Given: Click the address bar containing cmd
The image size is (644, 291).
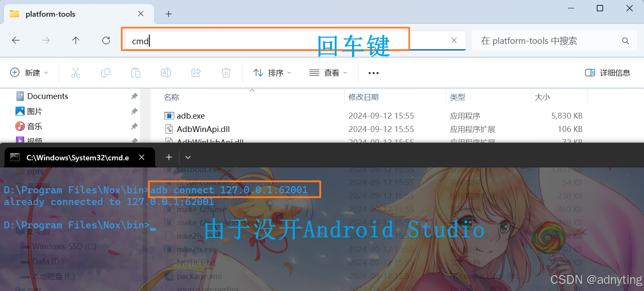Looking at the screenshot, I should (296, 40).
